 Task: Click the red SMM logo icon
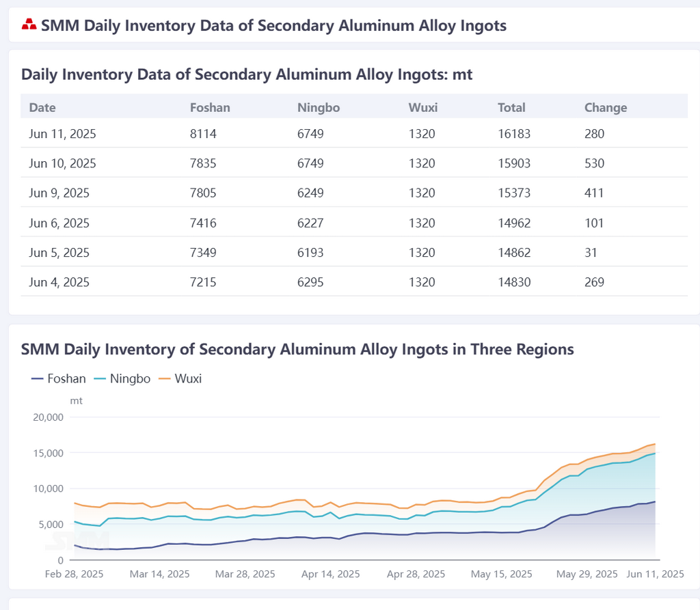click(29, 25)
